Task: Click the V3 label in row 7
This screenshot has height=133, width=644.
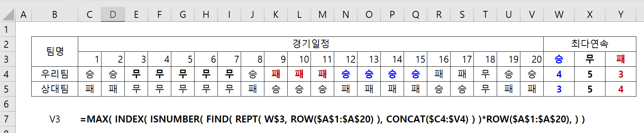Action: pyautogui.click(x=55, y=119)
